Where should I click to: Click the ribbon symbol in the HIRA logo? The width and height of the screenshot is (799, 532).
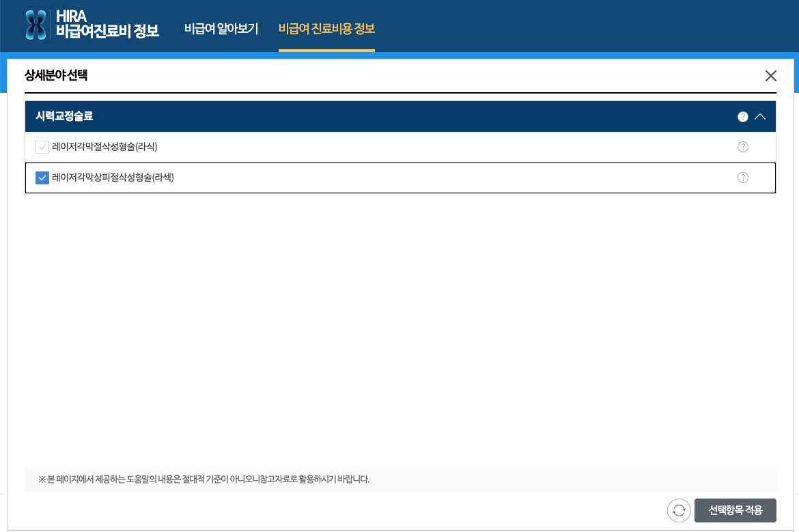[x=35, y=25]
